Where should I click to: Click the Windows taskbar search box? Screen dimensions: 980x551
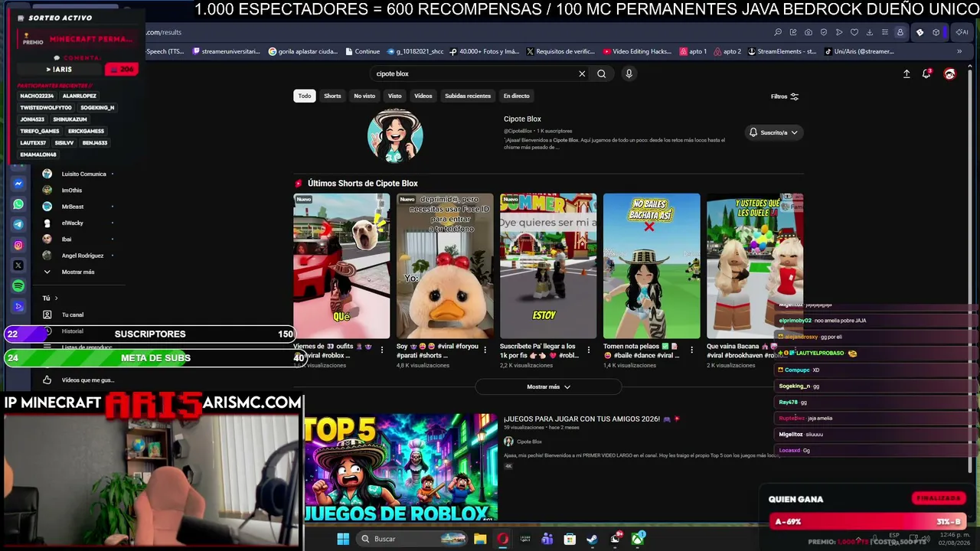(x=413, y=539)
